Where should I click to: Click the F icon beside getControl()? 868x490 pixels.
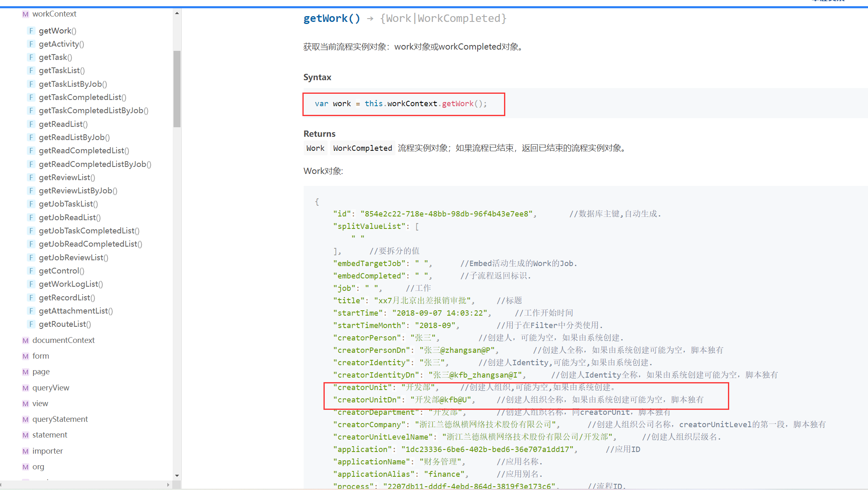point(31,271)
